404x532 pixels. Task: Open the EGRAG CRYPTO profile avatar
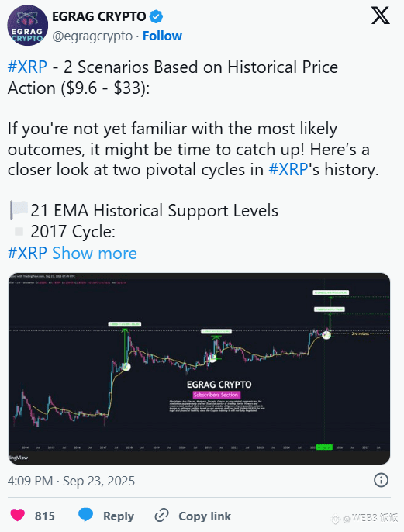pos(28,26)
